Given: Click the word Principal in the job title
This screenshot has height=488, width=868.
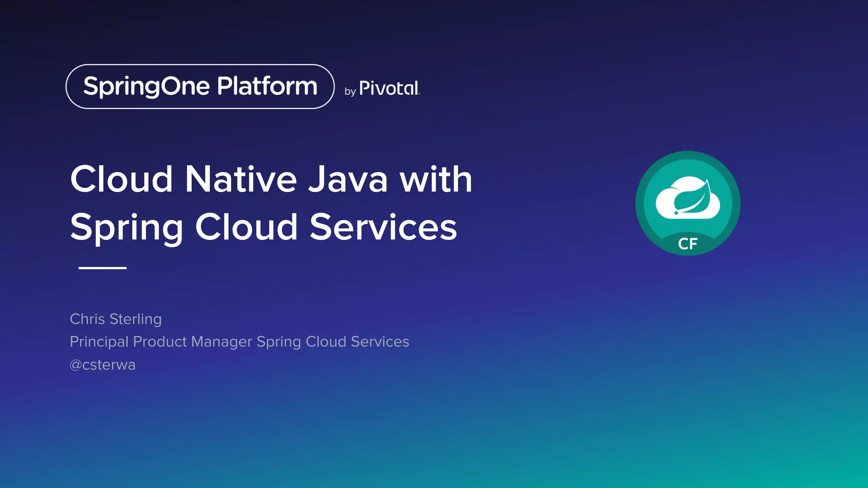Looking at the screenshot, I should [99, 341].
